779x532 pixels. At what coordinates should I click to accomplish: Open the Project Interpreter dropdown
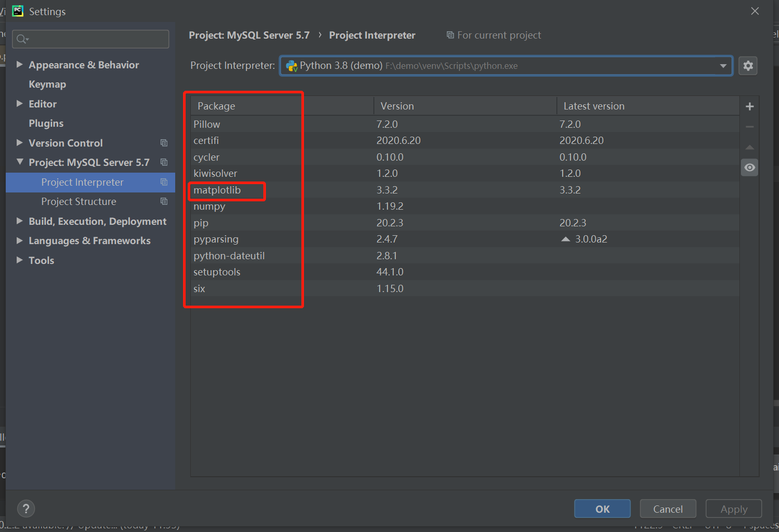tap(723, 66)
